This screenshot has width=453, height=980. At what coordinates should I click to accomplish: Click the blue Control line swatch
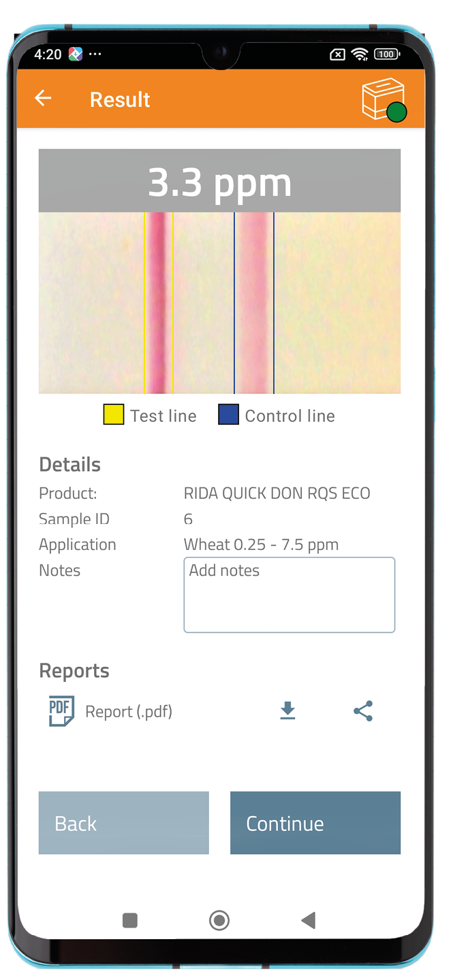pos(228,415)
